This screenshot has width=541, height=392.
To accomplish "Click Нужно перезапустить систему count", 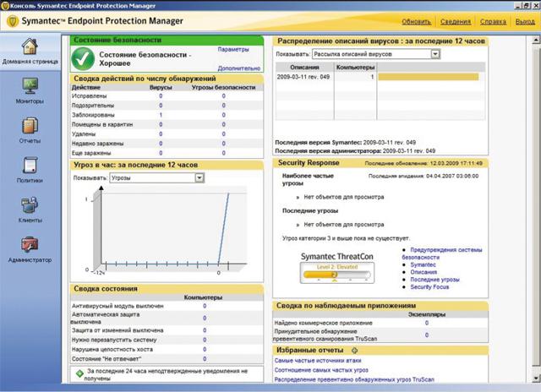I will pos(205,340).
